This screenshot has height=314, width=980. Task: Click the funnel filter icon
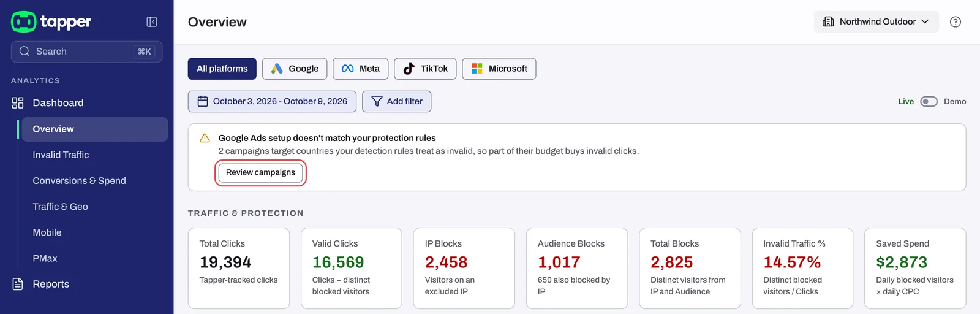(x=377, y=101)
